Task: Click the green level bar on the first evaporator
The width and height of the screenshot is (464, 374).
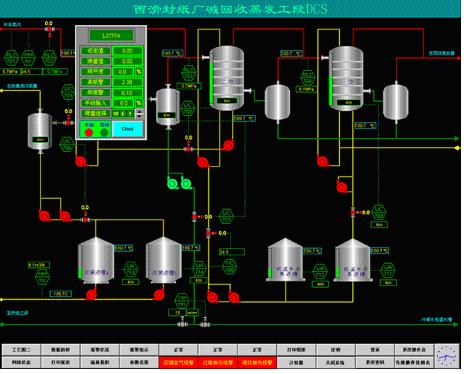Action: point(211,82)
